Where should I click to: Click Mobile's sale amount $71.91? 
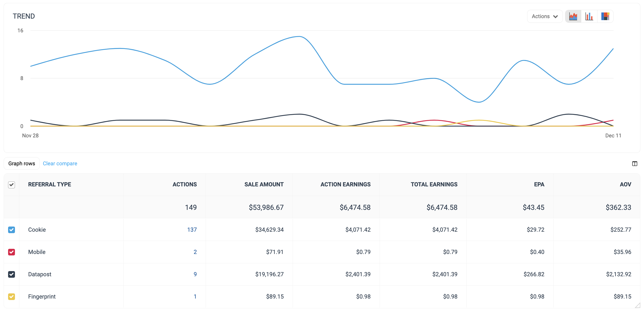(275, 252)
